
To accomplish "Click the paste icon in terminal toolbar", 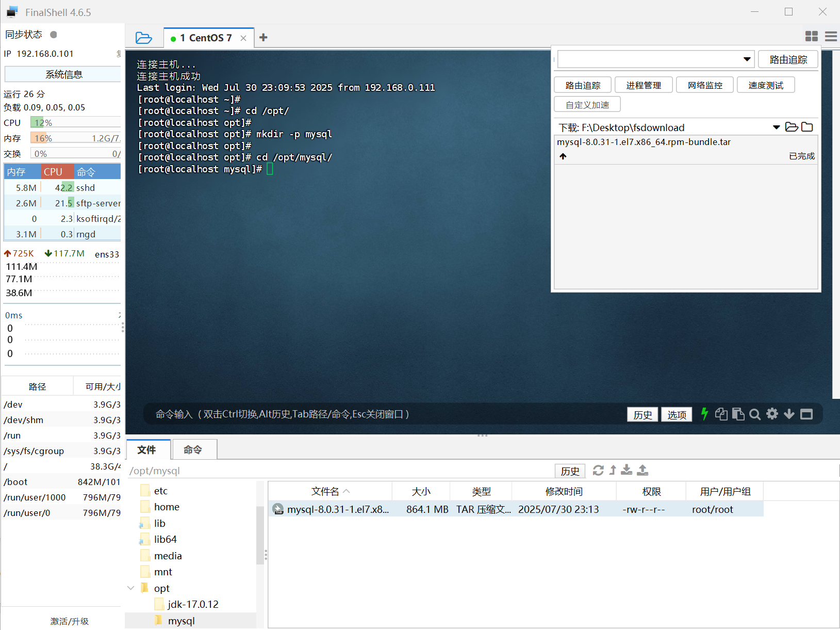I will coord(738,414).
